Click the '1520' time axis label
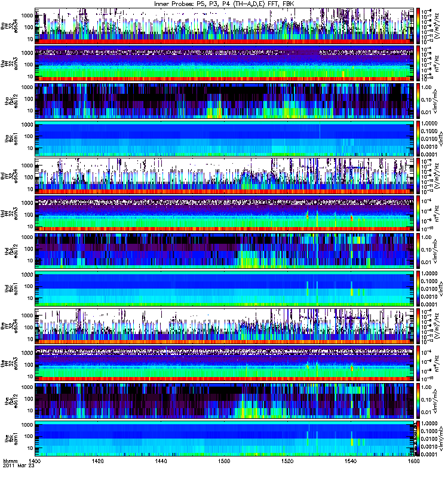 pyautogui.click(x=287, y=461)
